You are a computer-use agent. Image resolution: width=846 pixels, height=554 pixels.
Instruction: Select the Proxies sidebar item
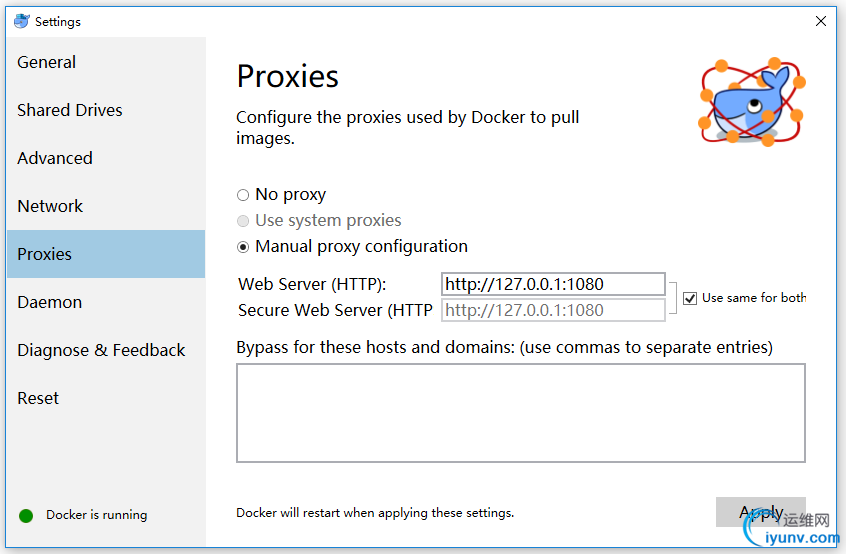tap(106, 254)
